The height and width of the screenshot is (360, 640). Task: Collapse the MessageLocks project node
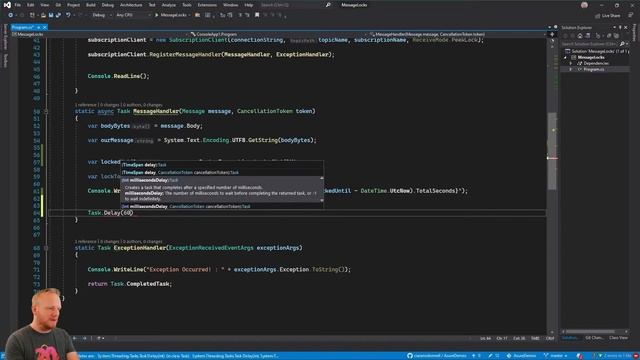[566, 57]
